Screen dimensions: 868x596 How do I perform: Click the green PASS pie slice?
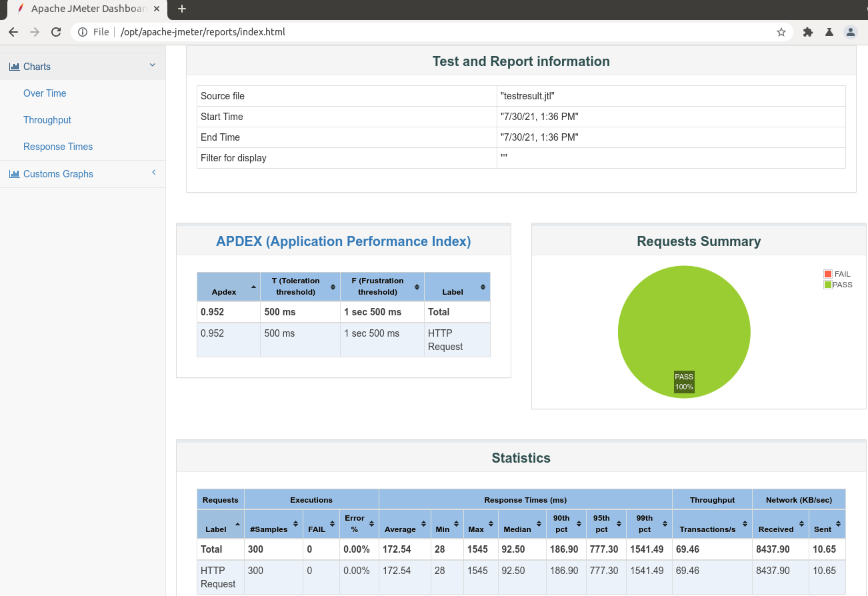(684, 320)
